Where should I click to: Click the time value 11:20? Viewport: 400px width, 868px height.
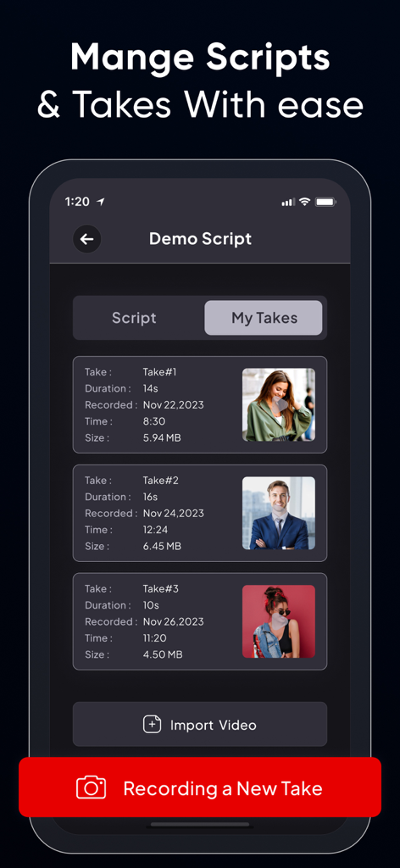pos(154,638)
